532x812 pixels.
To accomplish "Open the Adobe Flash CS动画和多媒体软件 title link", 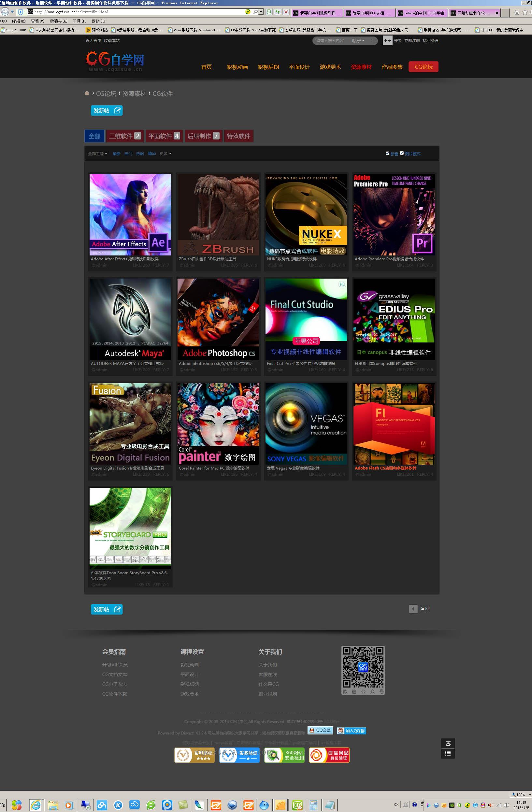I will pyautogui.click(x=385, y=468).
